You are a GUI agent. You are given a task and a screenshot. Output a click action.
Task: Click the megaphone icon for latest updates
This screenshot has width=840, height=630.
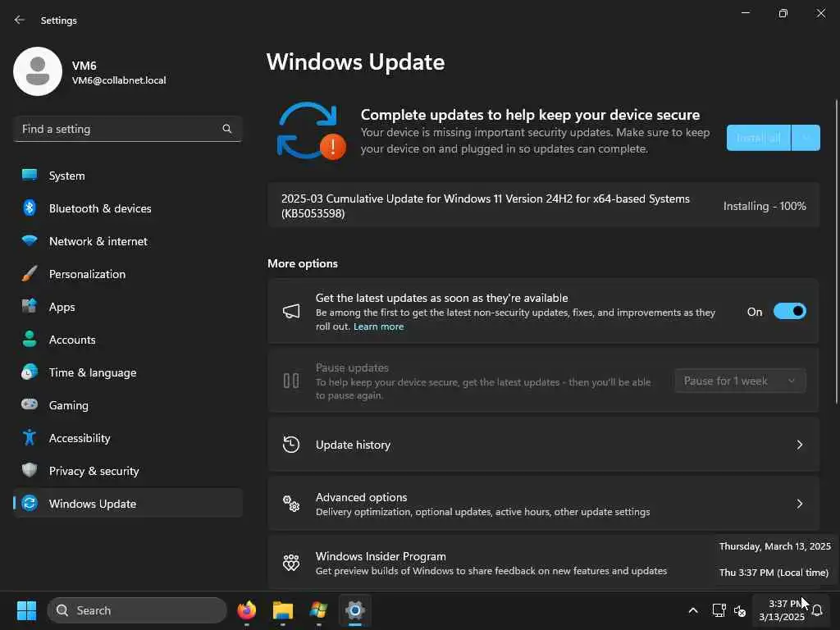click(x=291, y=311)
